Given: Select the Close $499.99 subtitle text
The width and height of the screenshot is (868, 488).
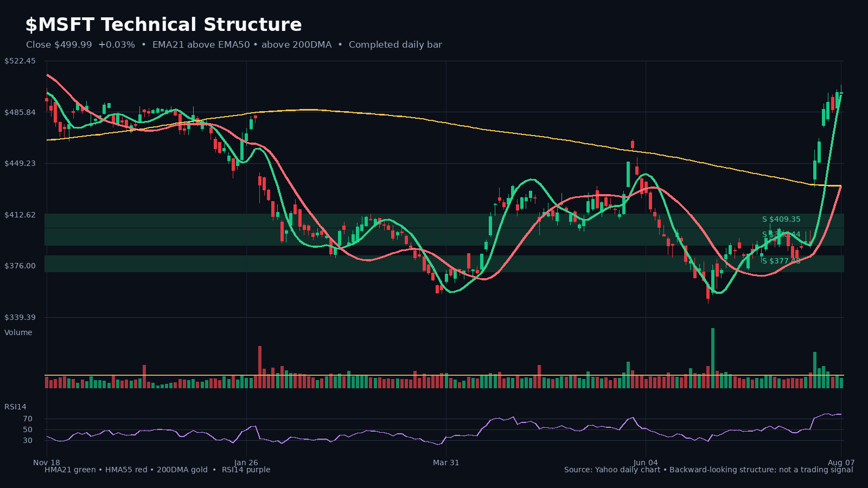Looking at the screenshot, I should click(x=59, y=45).
